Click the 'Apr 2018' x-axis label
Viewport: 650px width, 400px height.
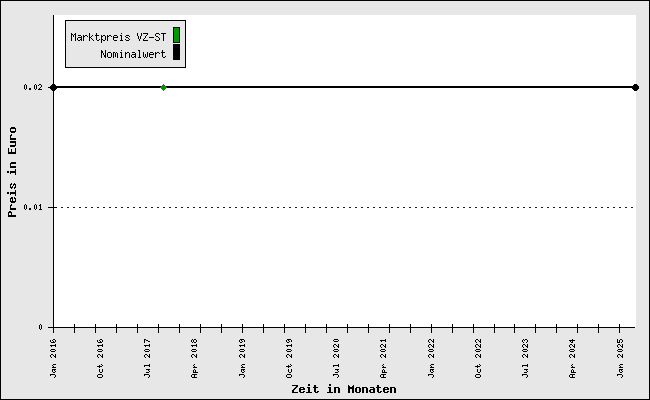pos(195,358)
